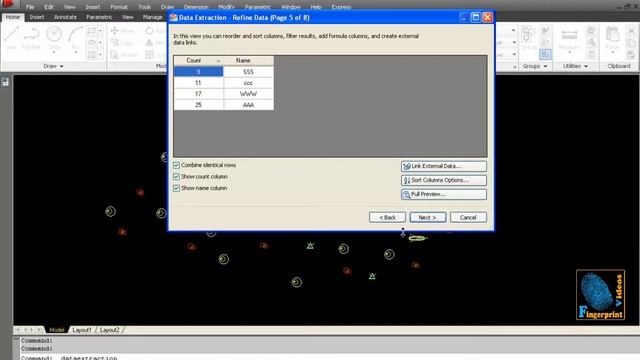Screen dimensions: 640x360
Task: Switch to the Annotate ribbon tab
Action: tap(65, 17)
